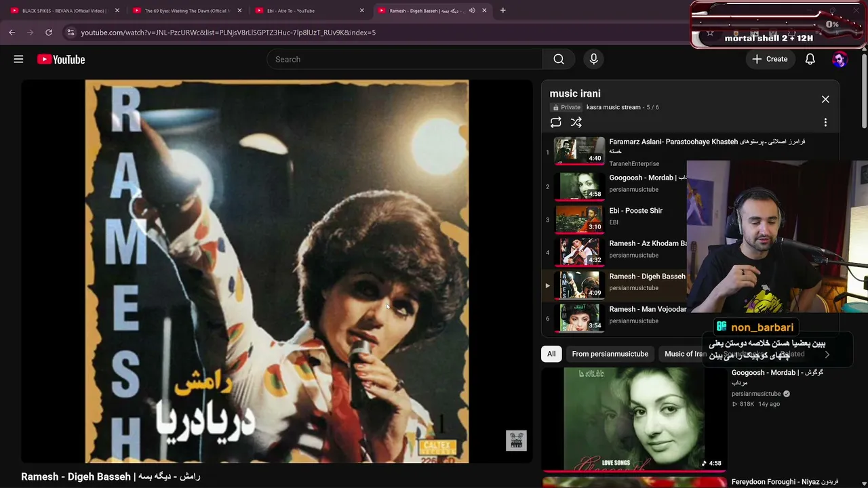Screen dimensions: 868x488
Task: Open Faramarz Aslani- Parastoohaye Khasteh title
Action: click(x=707, y=146)
